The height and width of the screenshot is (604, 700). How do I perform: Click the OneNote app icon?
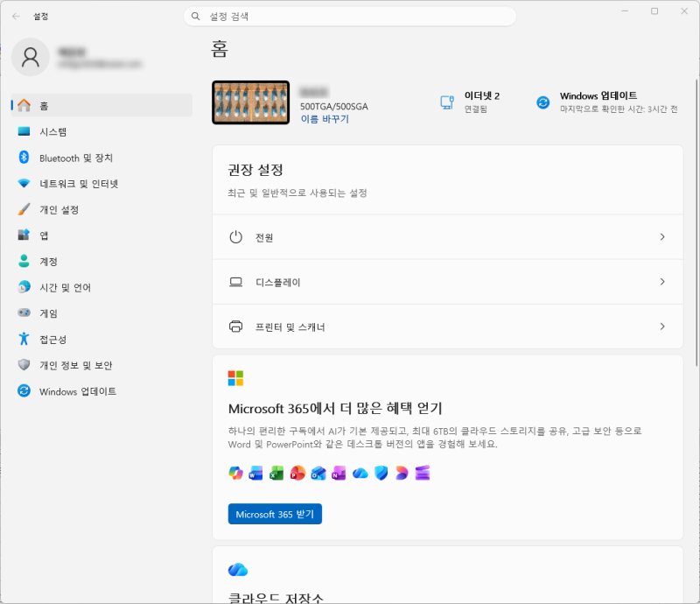coord(339,473)
